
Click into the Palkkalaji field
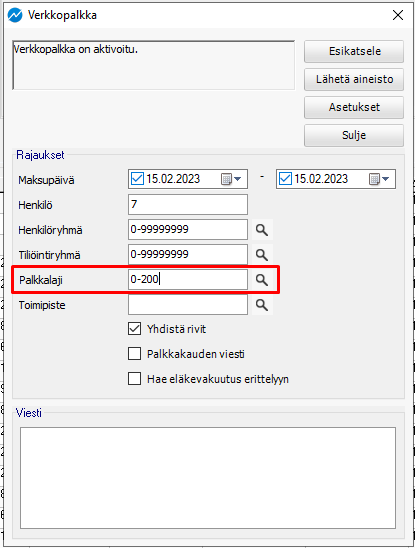point(188,280)
